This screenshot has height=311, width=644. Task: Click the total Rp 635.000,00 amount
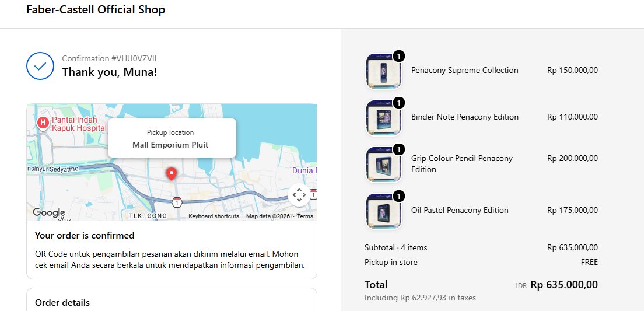click(x=564, y=285)
